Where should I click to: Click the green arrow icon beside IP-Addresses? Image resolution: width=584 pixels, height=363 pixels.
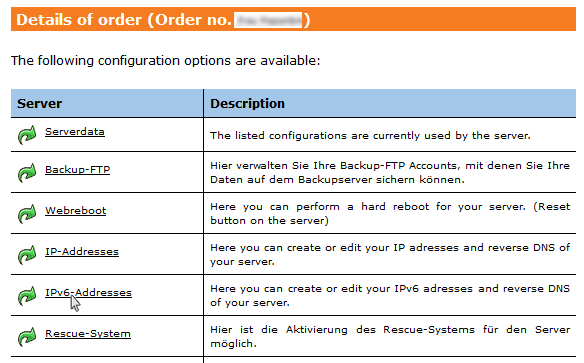point(27,255)
